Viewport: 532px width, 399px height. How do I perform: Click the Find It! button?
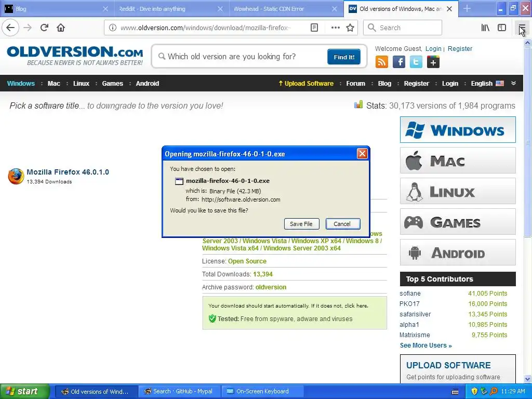pos(344,57)
